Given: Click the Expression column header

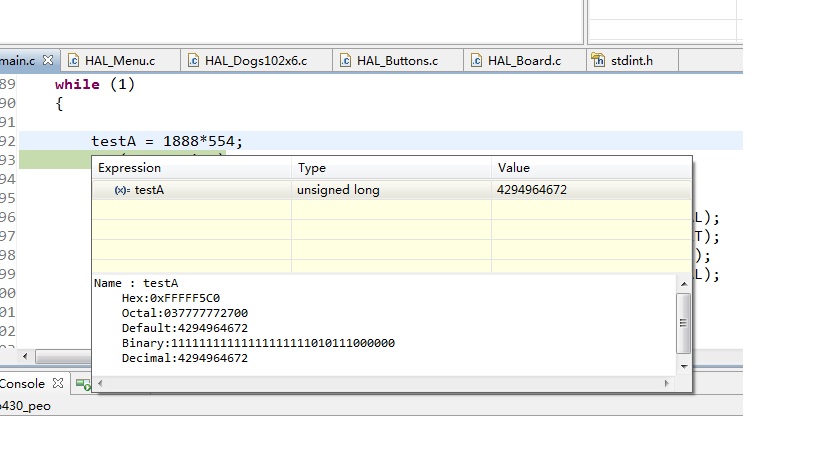Looking at the screenshot, I should 192,168.
